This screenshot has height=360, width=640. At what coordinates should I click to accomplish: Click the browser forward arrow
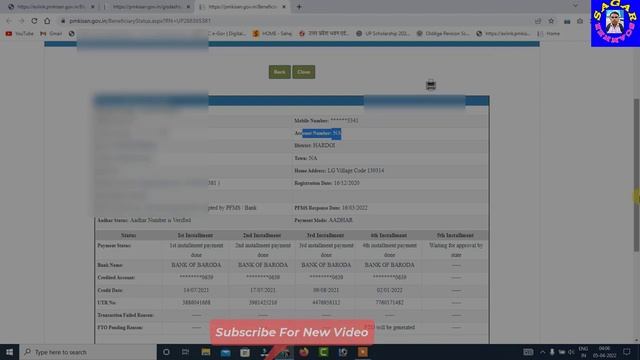pyautogui.click(x=22, y=21)
